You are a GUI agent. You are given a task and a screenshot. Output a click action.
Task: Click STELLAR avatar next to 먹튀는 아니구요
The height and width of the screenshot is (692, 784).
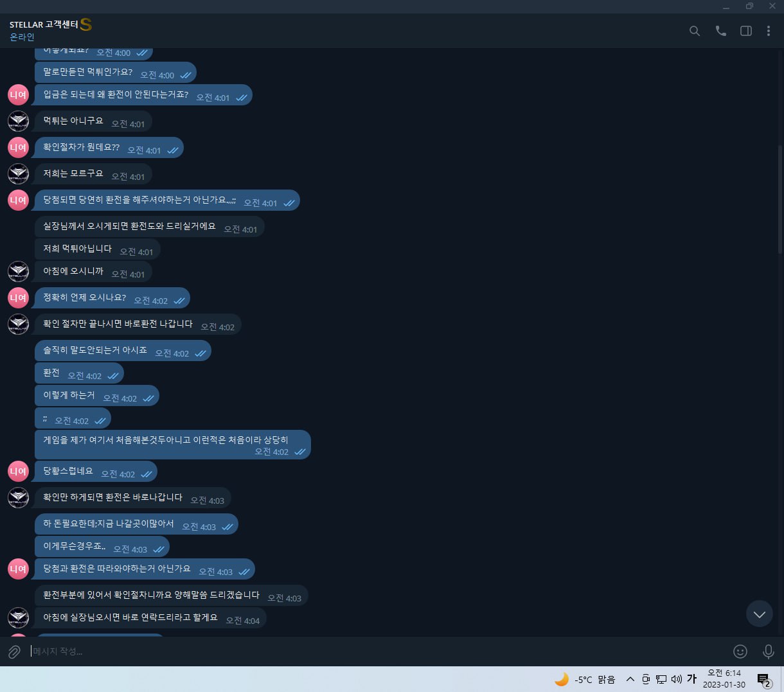pos(18,121)
